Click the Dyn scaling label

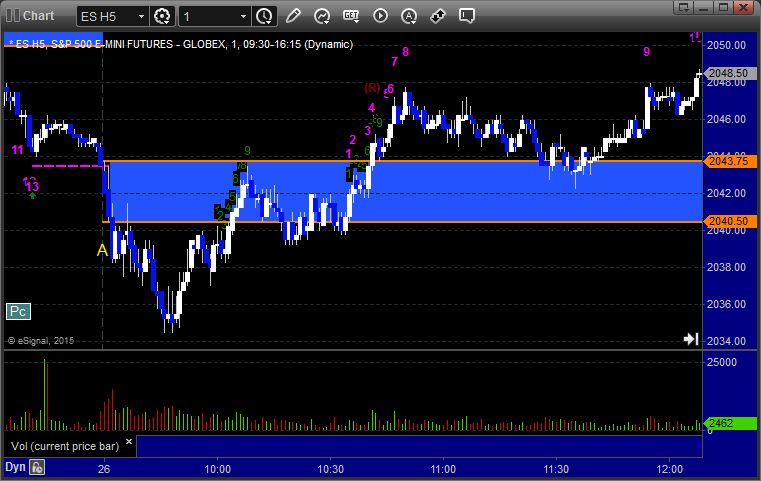15,467
